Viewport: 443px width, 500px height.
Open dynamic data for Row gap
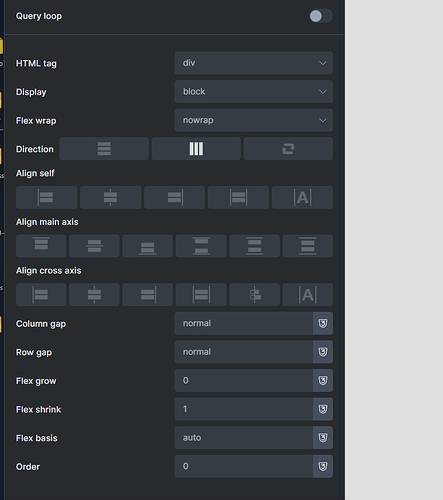(323, 352)
